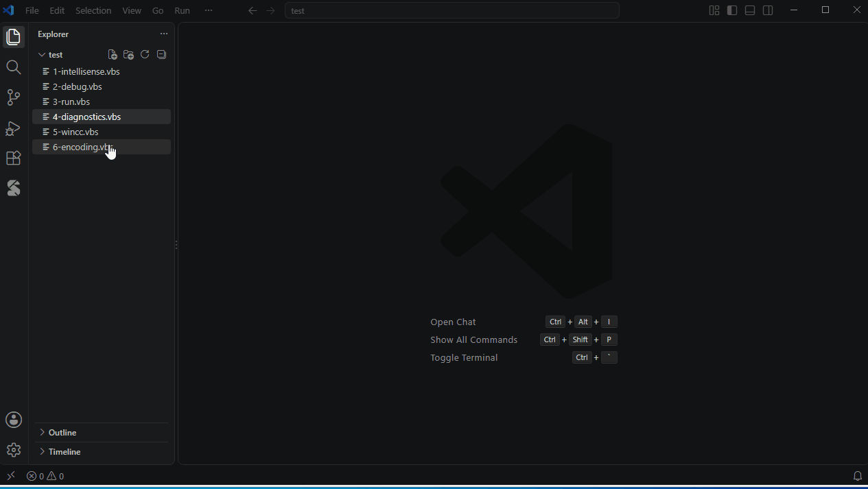Refresh the Explorer file list
868x489 pixels.
coord(145,55)
